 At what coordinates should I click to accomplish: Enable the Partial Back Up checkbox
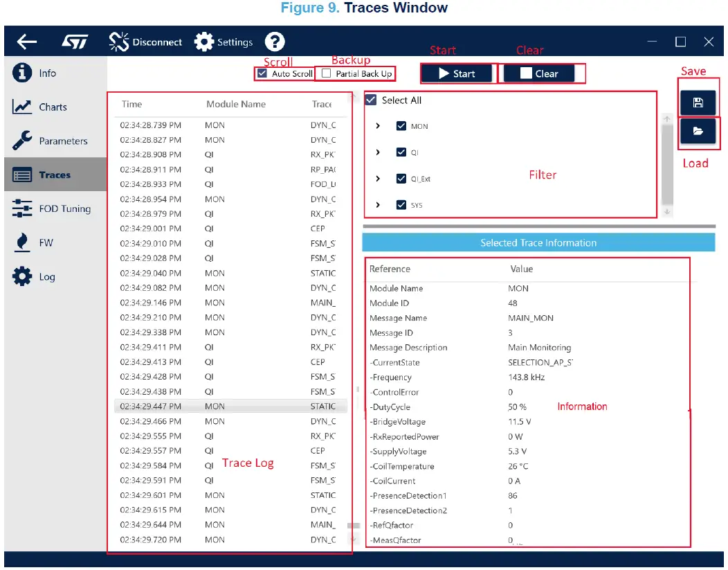tap(326, 73)
